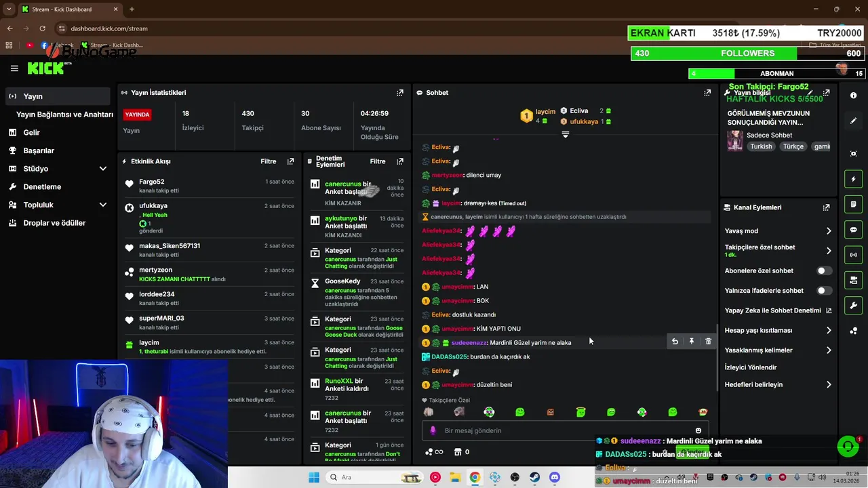Select the first emote in Takipçilere Özel row

pos(429,412)
